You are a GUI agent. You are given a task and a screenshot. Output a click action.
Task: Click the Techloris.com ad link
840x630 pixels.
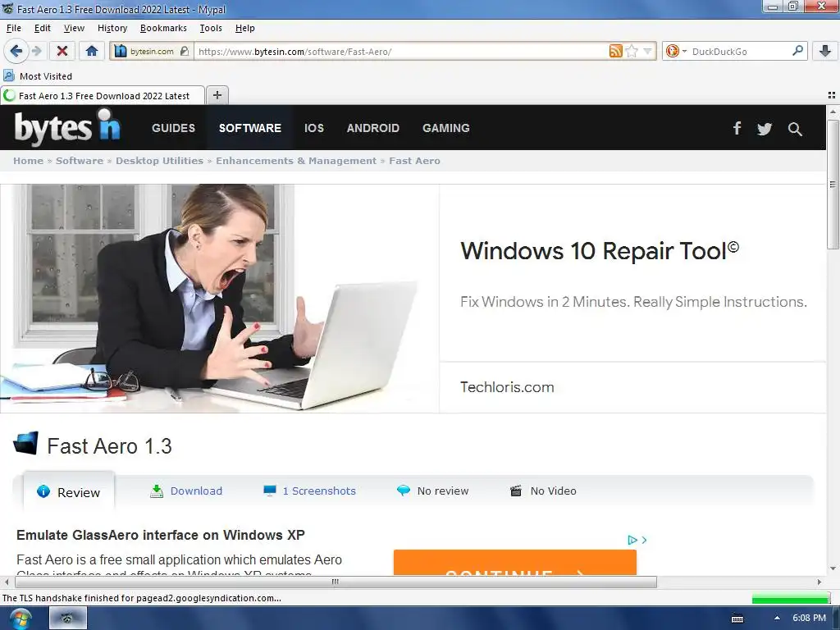(507, 387)
